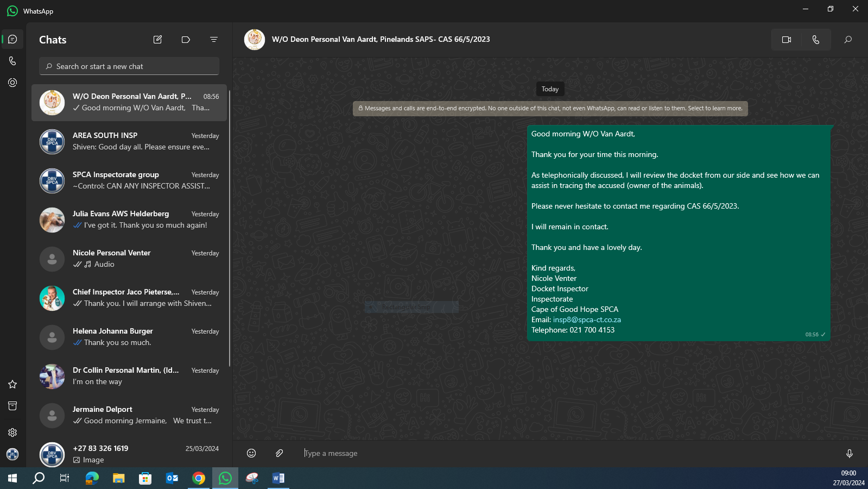868x489 pixels.
Task: Open the AREA SOUTH INSP chat
Action: pyautogui.click(x=129, y=141)
